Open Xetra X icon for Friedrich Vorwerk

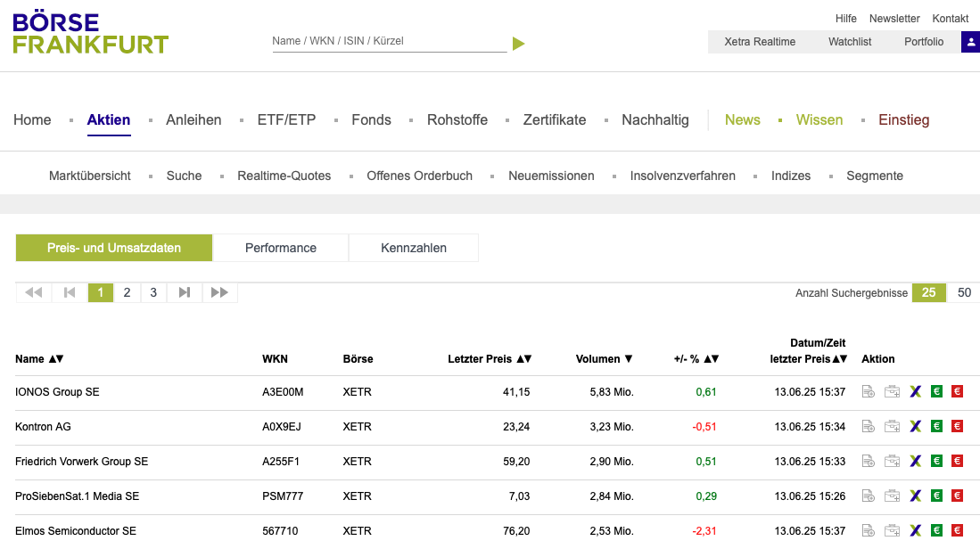tap(915, 461)
